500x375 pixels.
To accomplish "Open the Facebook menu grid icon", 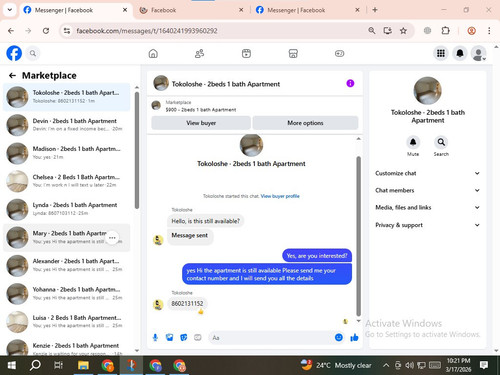I will 441,53.
